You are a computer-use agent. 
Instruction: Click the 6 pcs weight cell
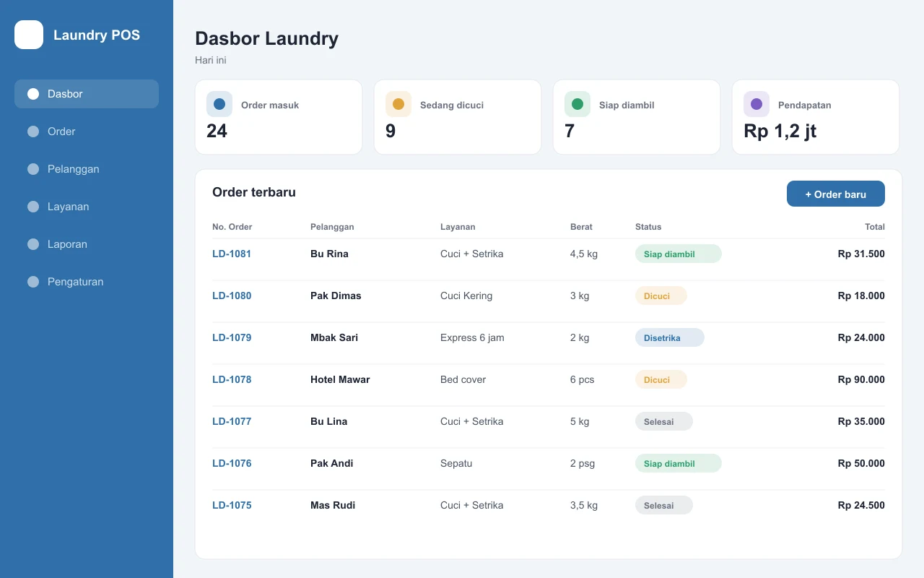point(582,379)
